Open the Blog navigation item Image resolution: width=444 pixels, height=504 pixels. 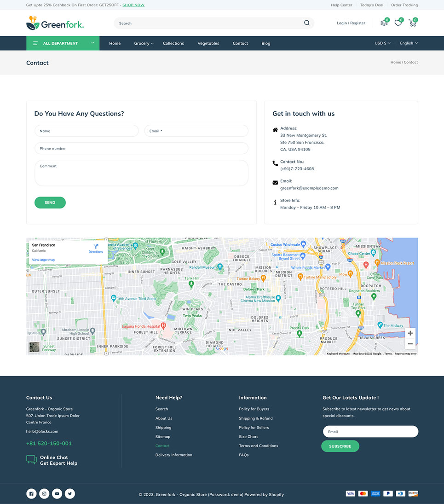(266, 43)
